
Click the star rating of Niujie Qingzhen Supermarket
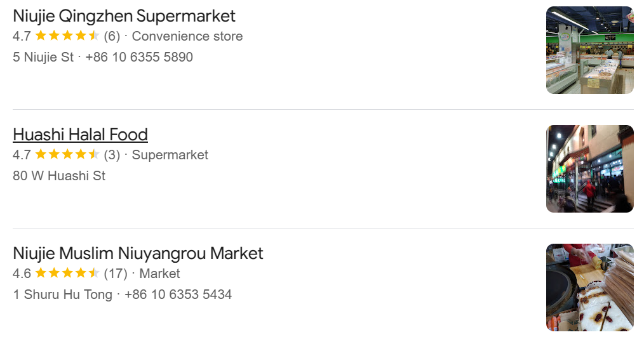point(67,36)
